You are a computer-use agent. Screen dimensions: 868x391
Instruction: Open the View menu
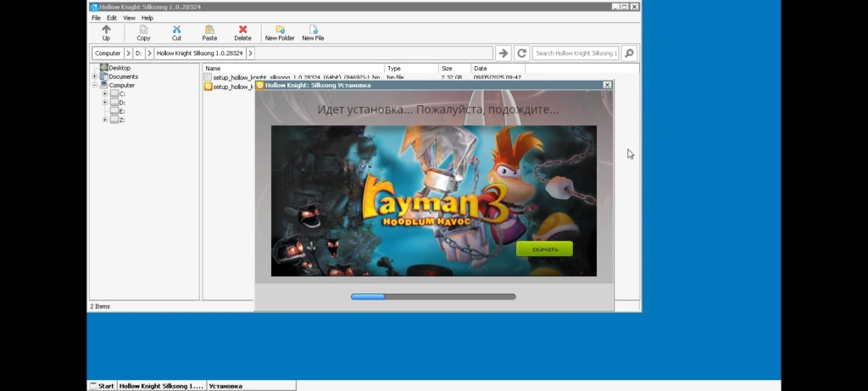pos(129,18)
